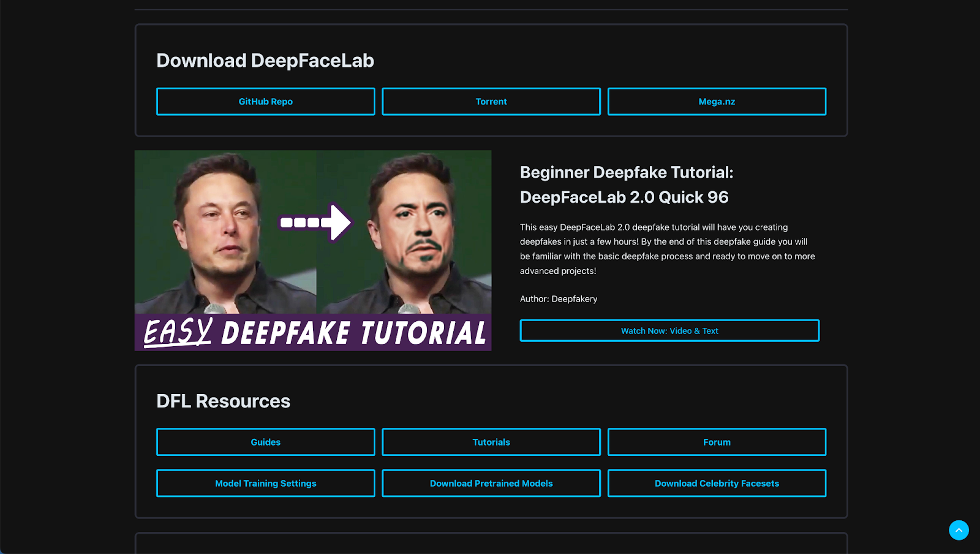
Task: Click the Beginner Deepfake Tutorial title
Action: pyautogui.click(x=624, y=184)
